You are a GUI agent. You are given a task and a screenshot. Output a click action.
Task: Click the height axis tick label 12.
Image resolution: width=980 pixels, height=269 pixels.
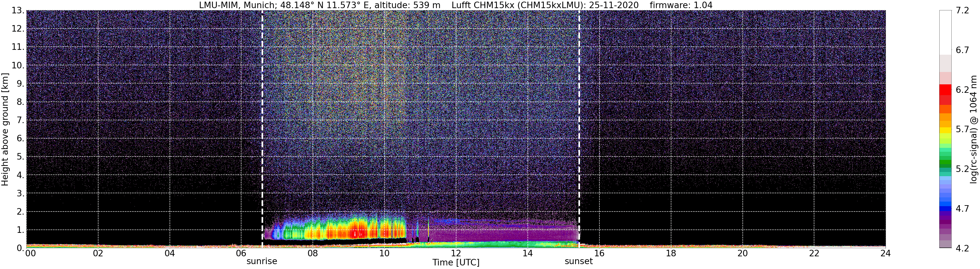tap(18, 29)
